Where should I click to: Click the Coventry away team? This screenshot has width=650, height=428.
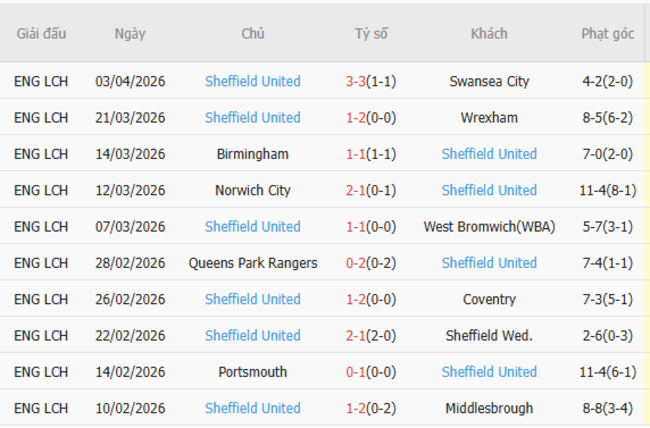(x=489, y=299)
